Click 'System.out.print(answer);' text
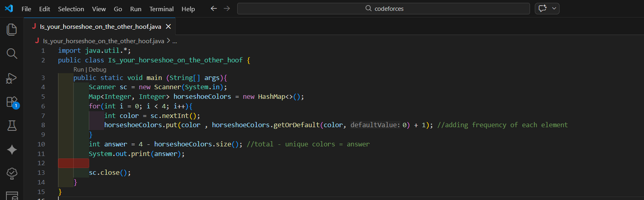The image size is (644, 200). click(136, 154)
